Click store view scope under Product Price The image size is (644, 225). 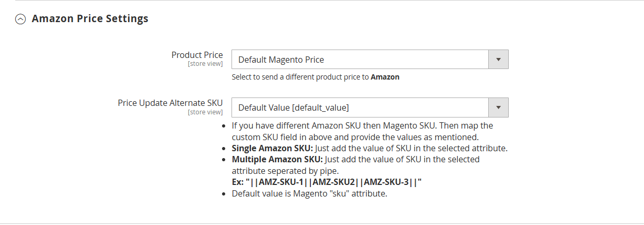click(x=205, y=64)
